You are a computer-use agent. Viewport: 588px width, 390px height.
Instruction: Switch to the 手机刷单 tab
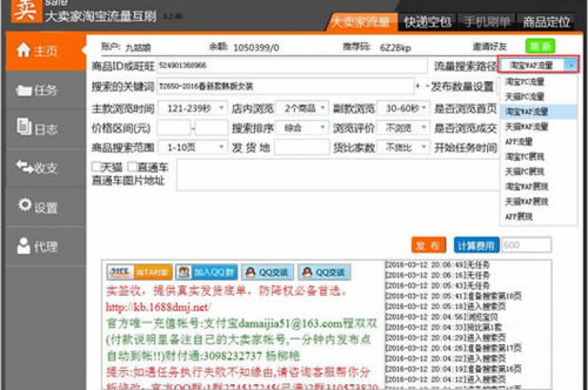[x=486, y=21]
